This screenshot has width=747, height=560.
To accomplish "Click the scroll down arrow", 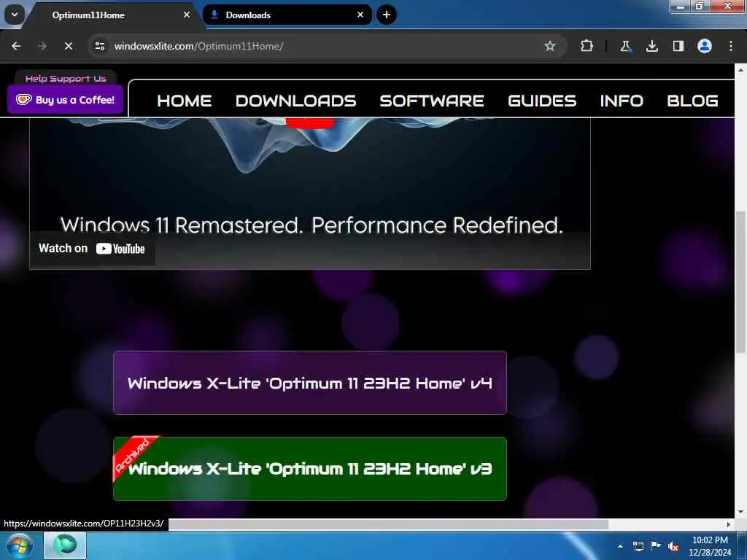I will tap(740, 513).
